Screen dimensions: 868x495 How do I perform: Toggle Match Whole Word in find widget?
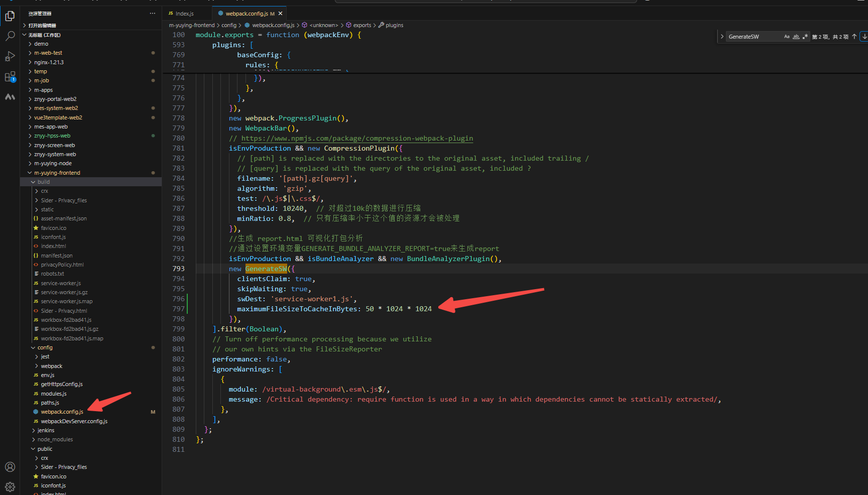796,36
